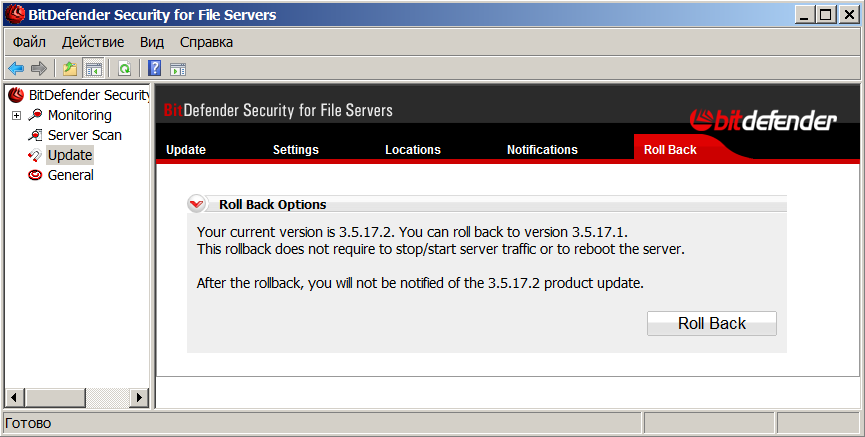Toggle the Show/Hide action pane icon
Image resolution: width=865 pixels, height=437 pixels.
pyautogui.click(x=178, y=69)
